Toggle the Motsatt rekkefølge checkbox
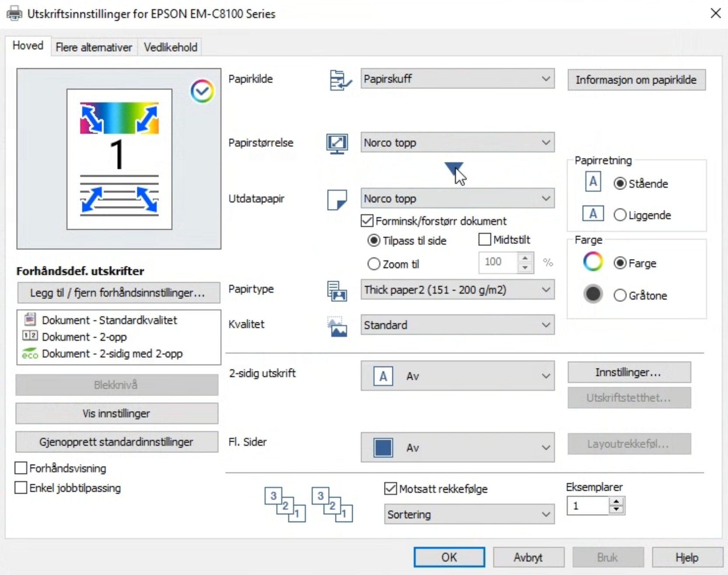The height and width of the screenshot is (575, 728). (390, 488)
